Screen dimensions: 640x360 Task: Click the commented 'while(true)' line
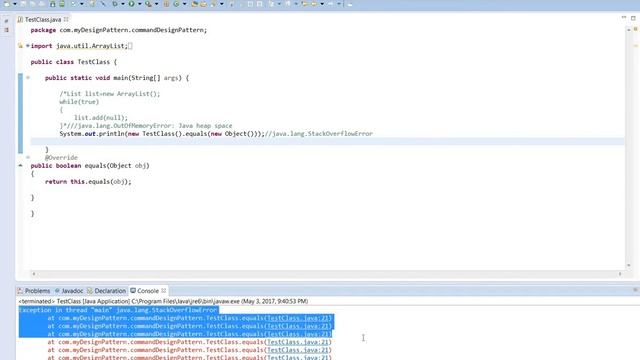pos(79,102)
